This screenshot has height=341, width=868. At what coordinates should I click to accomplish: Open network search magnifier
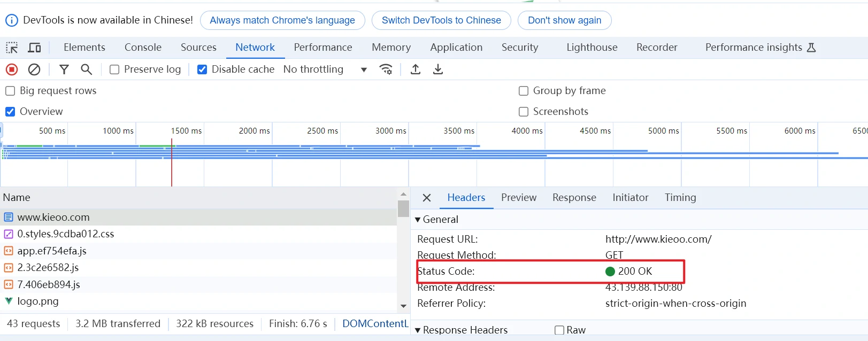coord(86,69)
